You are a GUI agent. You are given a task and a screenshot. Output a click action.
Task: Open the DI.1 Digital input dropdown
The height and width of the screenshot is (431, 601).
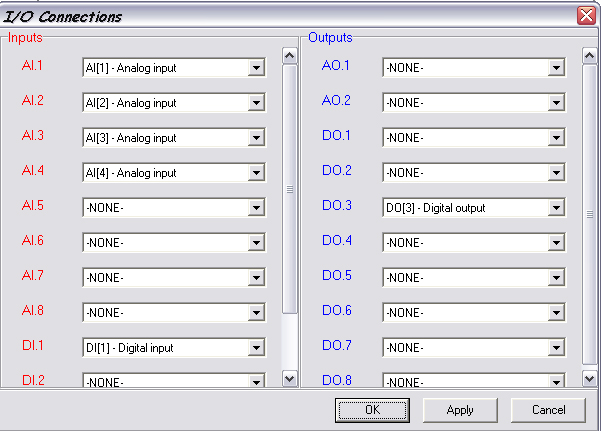click(x=174, y=348)
